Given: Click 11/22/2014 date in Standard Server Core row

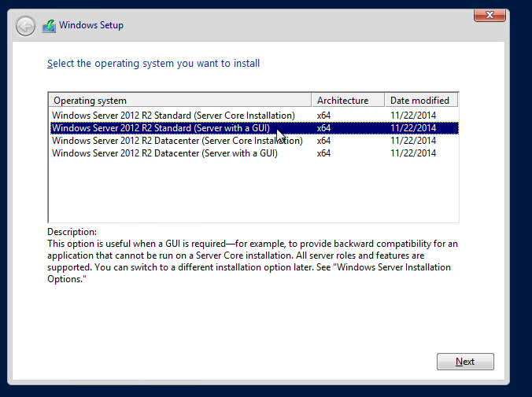Looking at the screenshot, I should 413,116.
